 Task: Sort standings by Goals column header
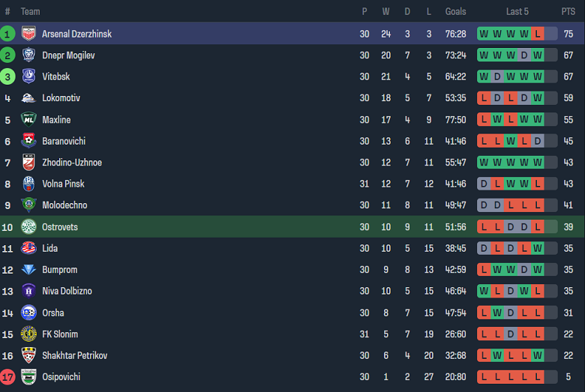455,11
